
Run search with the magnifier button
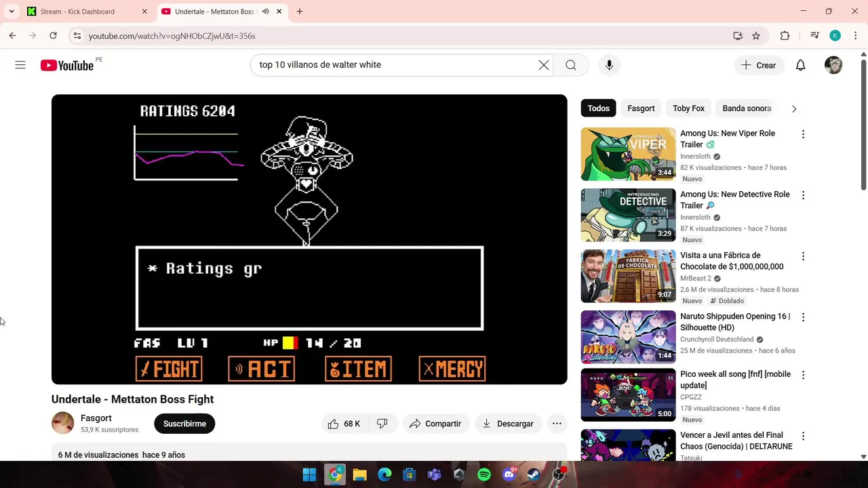tap(571, 65)
